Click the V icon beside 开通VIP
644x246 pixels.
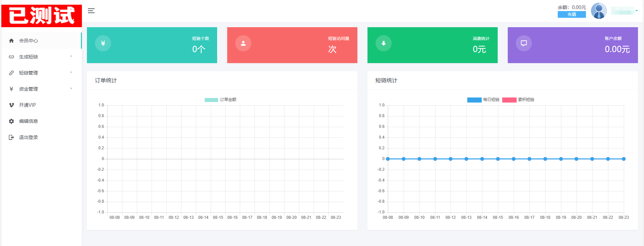[x=11, y=105]
